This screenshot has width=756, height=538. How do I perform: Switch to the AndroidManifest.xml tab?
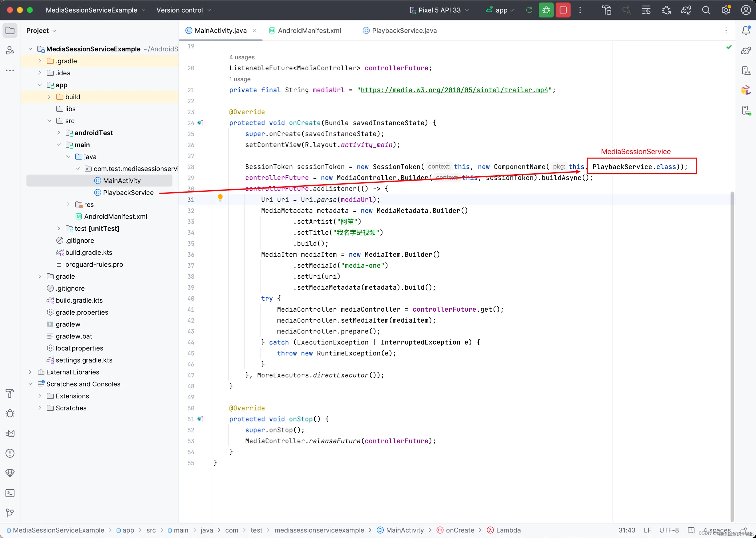(309, 31)
